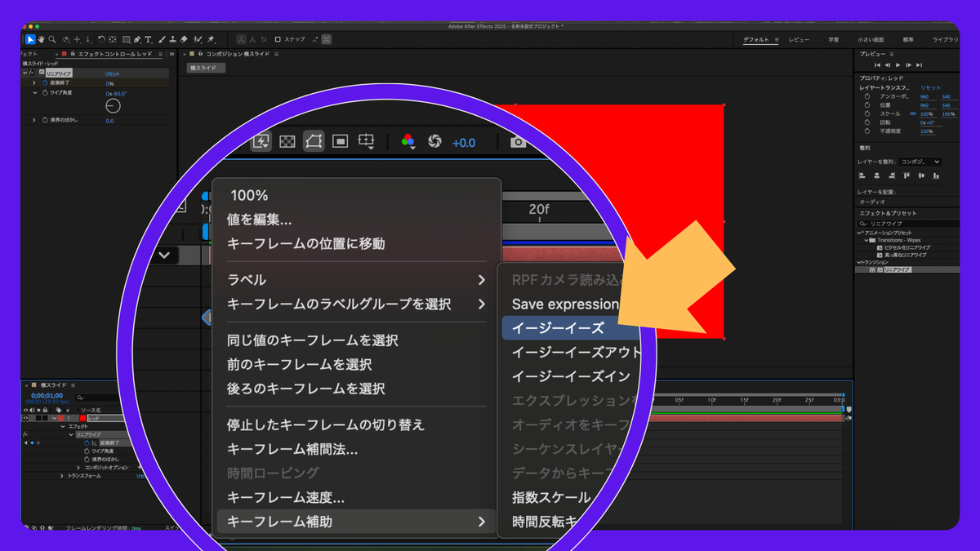
Task: Select the Brush tool
Action: (x=162, y=39)
